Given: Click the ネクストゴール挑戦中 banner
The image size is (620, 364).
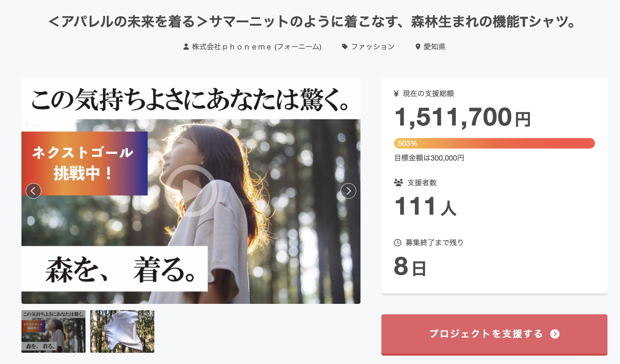Looking at the screenshot, I should click(84, 163).
